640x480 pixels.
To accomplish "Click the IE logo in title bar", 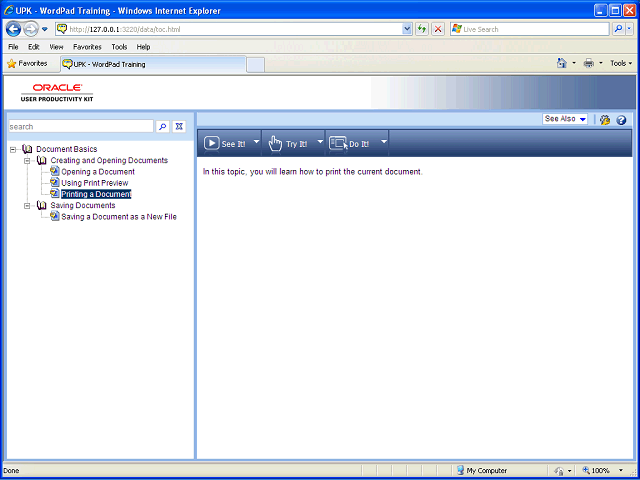I will point(9,11).
